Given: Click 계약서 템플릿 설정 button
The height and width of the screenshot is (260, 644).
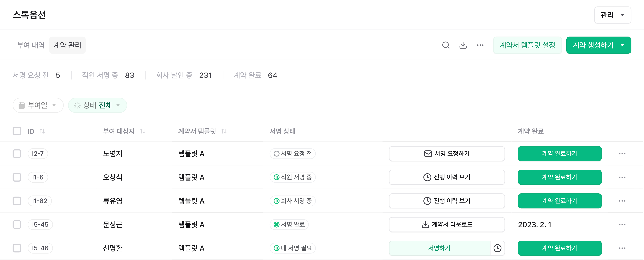Looking at the screenshot, I should (528, 45).
